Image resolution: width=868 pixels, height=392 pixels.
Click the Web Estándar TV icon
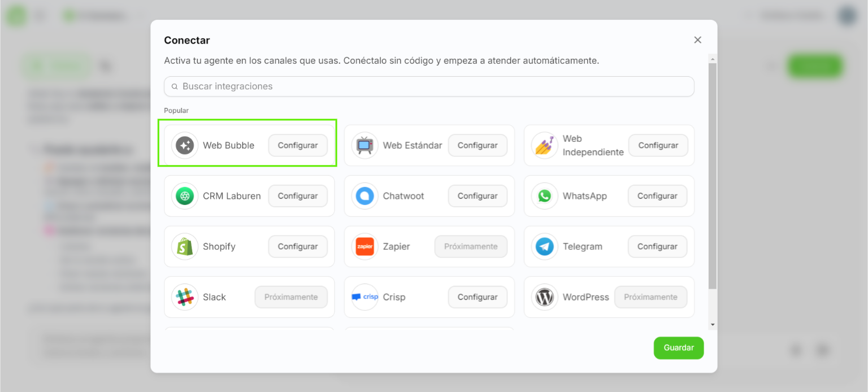(x=364, y=146)
